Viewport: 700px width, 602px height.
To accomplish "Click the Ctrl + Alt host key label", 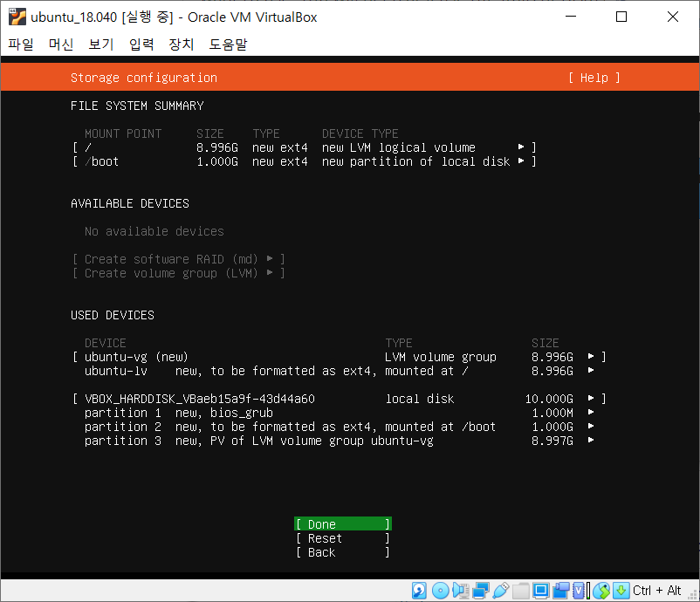I will pos(656,591).
